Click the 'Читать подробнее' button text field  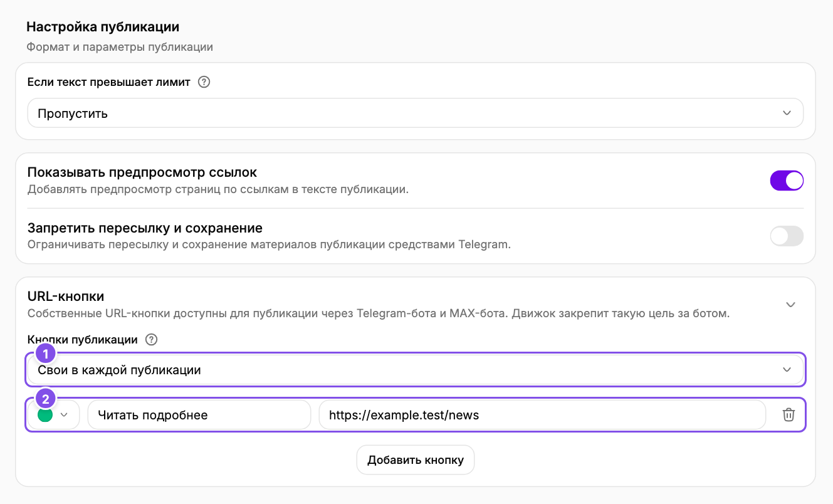point(199,415)
